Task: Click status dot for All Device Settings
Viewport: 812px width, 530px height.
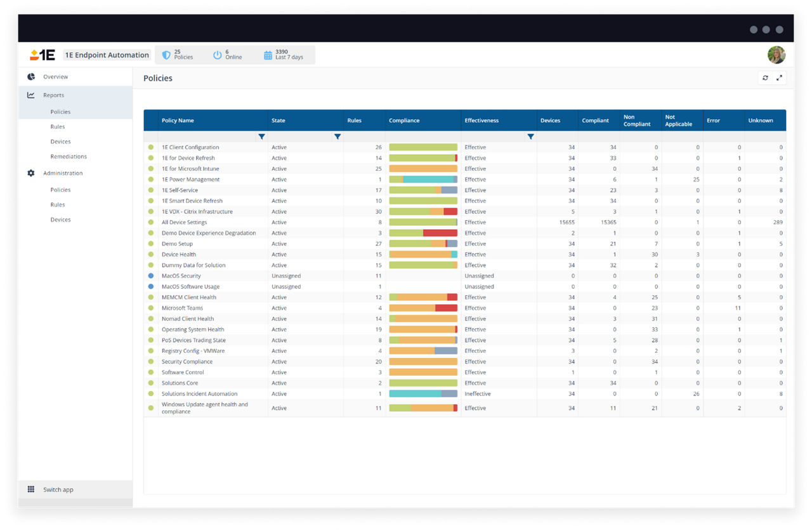Action: (x=151, y=222)
